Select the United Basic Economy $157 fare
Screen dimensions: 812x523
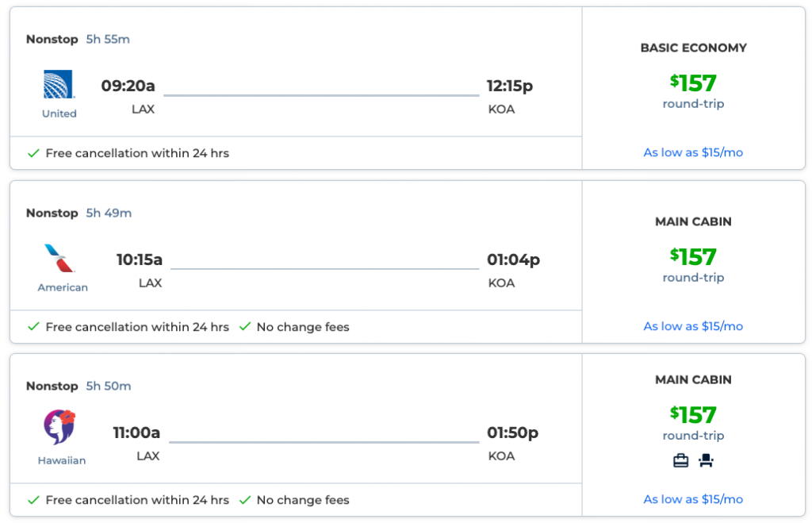(693, 83)
